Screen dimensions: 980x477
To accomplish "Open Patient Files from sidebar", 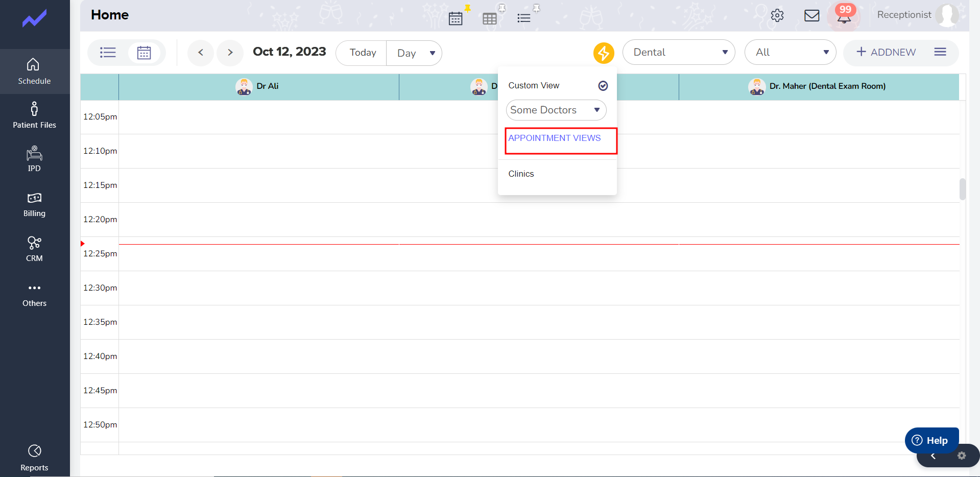I will point(34,115).
